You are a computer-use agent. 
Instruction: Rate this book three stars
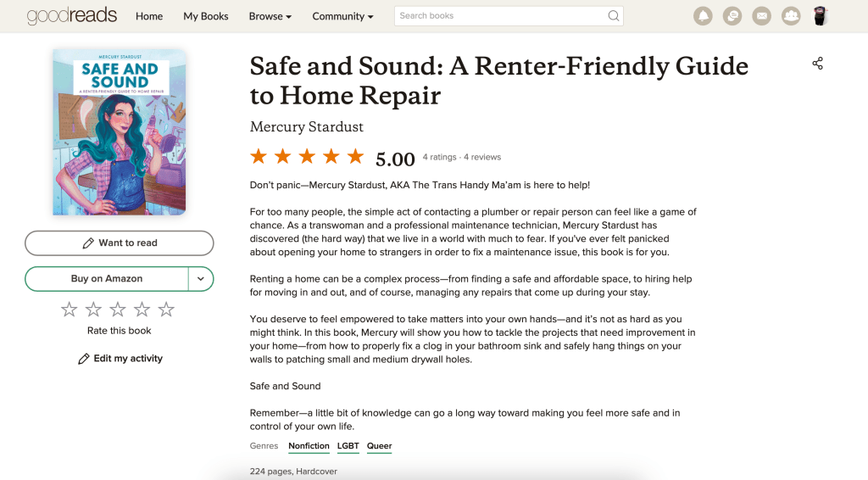tap(118, 310)
